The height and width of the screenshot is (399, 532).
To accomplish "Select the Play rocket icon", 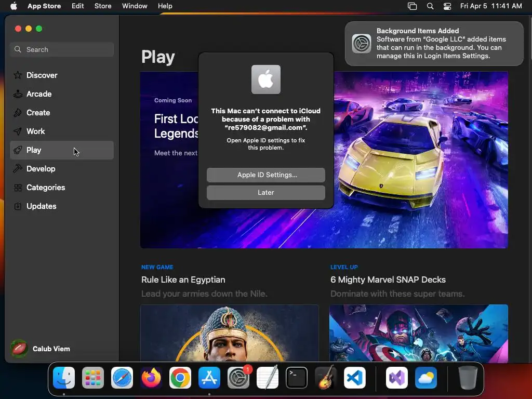I will pos(18,150).
